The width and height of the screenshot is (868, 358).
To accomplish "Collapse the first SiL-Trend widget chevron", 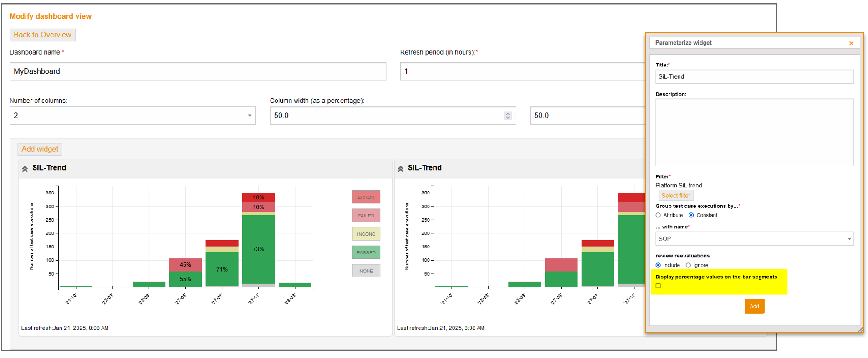I will click(x=25, y=169).
